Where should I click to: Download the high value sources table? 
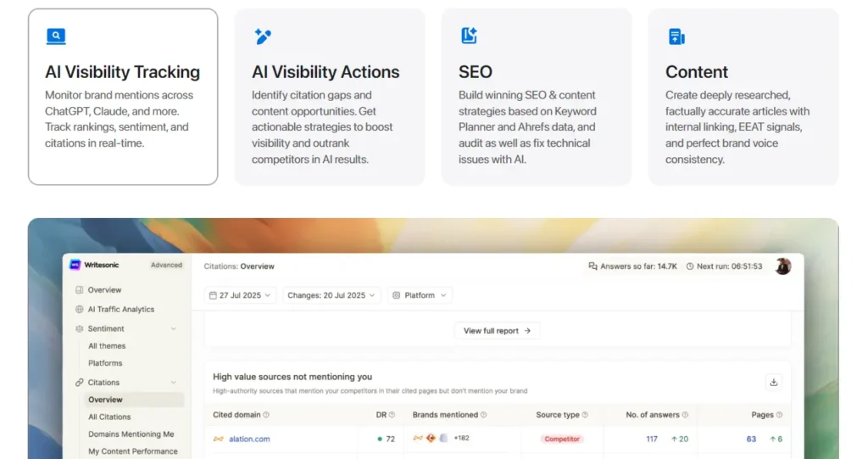pos(773,382)
